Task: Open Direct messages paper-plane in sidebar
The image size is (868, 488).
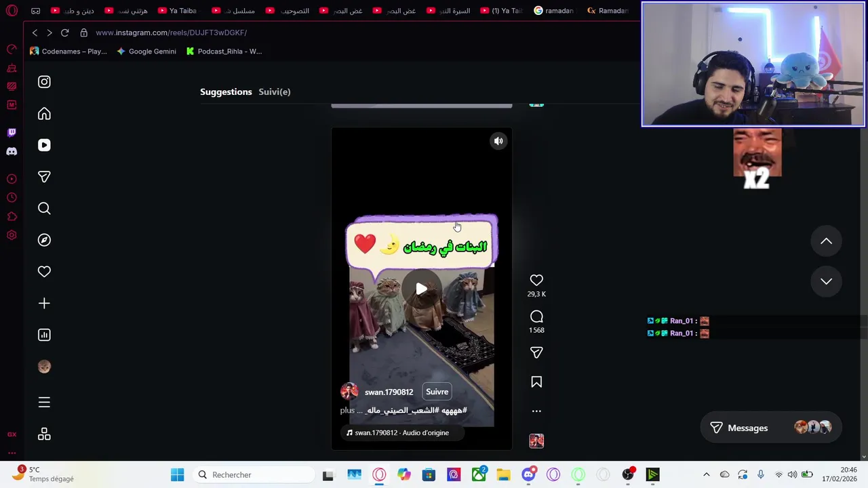Action: pos(44,177)
